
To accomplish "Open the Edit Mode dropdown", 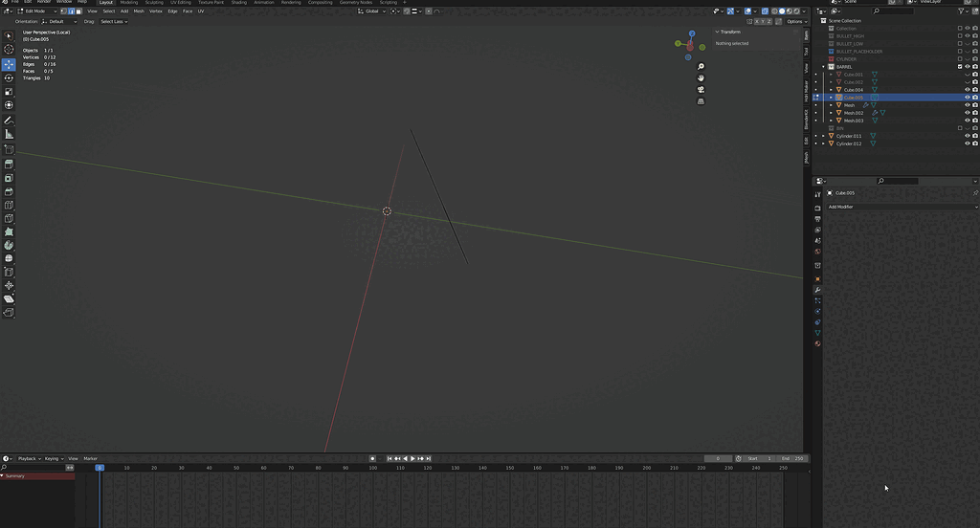I will coord(37,11).
